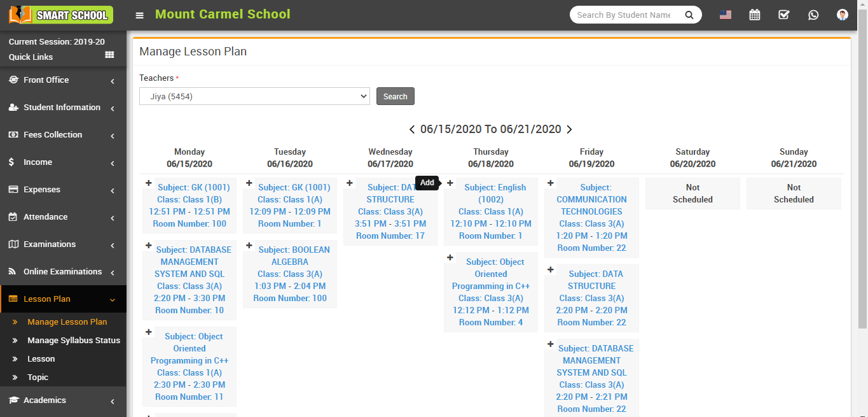
Task: Select Manage Syllabus Status menu item
Action: [x=72, y=340]
